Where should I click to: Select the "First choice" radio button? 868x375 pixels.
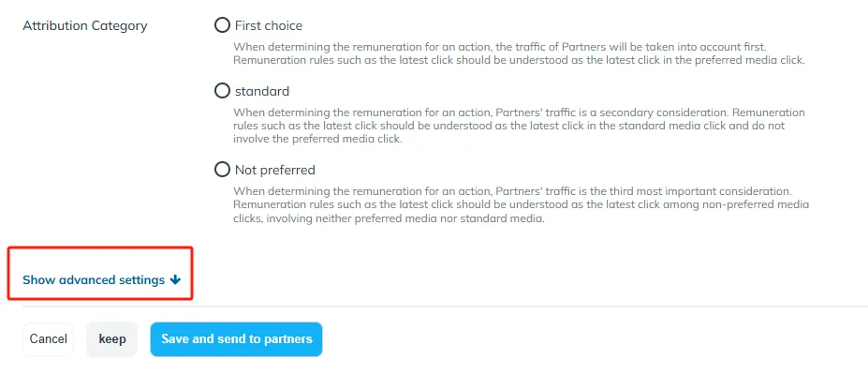(222, 25)
